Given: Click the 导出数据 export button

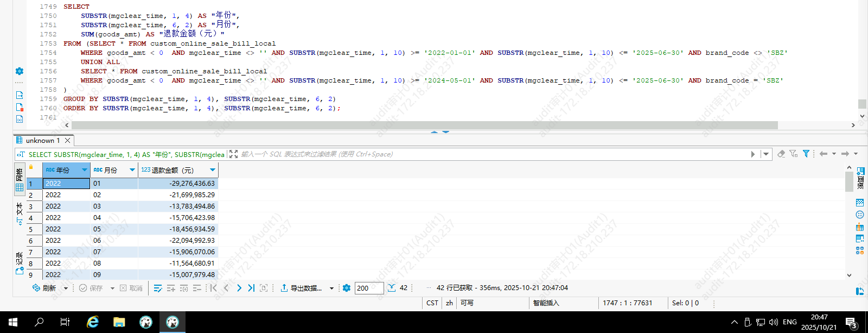Looking at the screenshot, I should [x=301, y=288].
